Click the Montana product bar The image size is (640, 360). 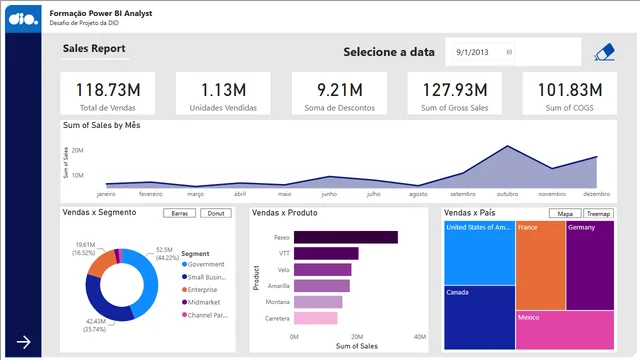point(318,302)
